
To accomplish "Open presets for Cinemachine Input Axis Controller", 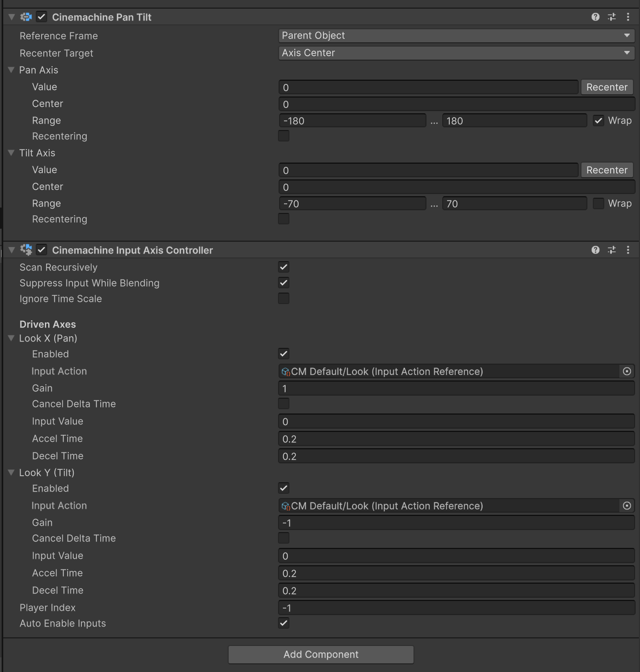I will (612, 250).
